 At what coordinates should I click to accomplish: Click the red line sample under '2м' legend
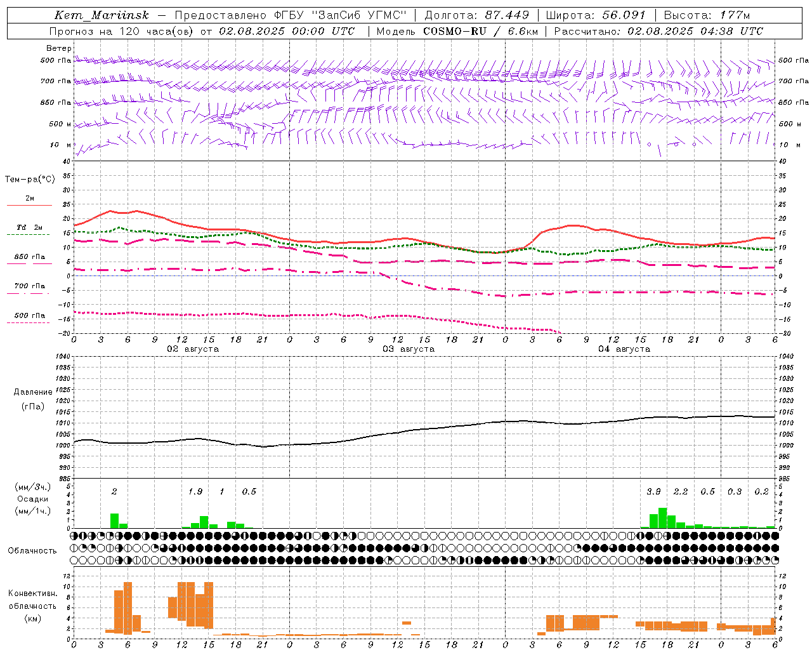click(x=29, y=205)
